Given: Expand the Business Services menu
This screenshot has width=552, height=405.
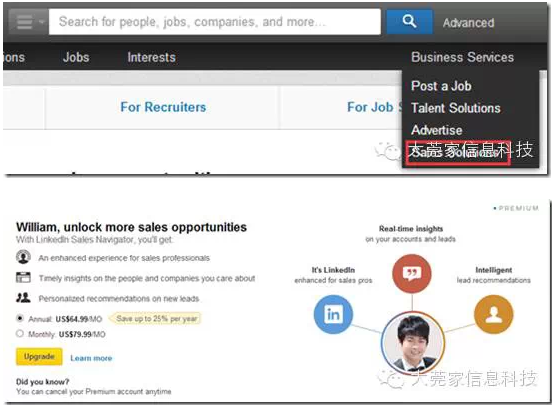Looking at the screenshot, I should (x=462, y=57).
